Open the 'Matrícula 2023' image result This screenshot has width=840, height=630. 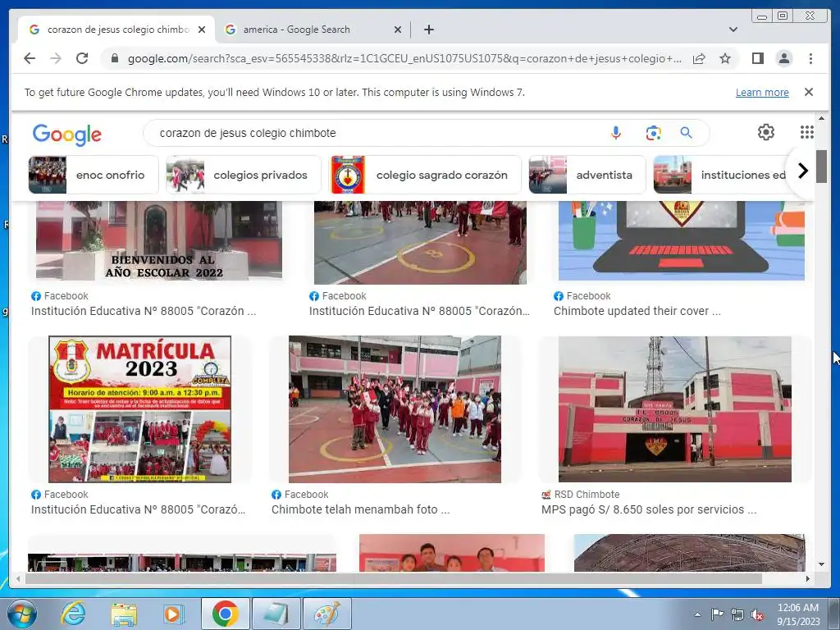tap(139, 409)
